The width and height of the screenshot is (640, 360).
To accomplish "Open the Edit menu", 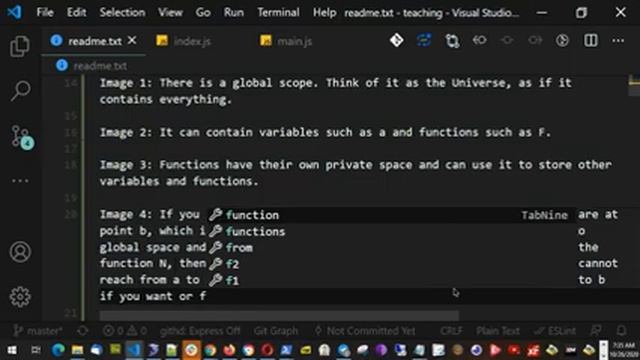I will [x=76, y=12].
